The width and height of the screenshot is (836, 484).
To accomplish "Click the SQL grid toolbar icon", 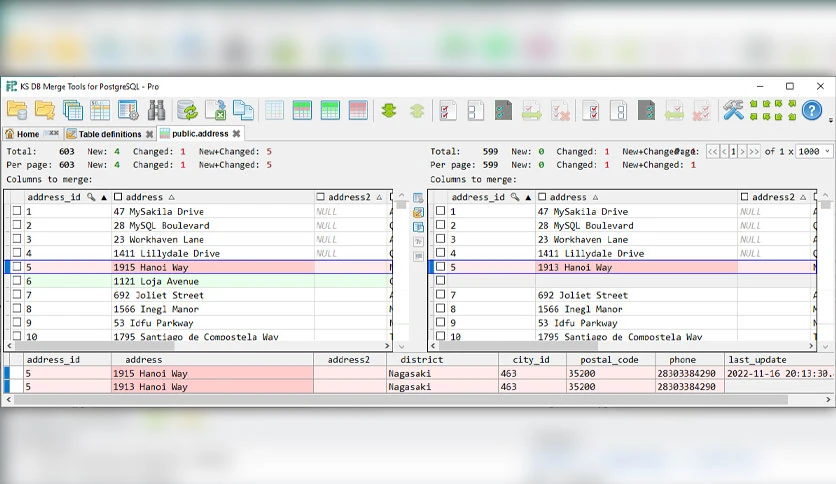I will pos(100,110).
